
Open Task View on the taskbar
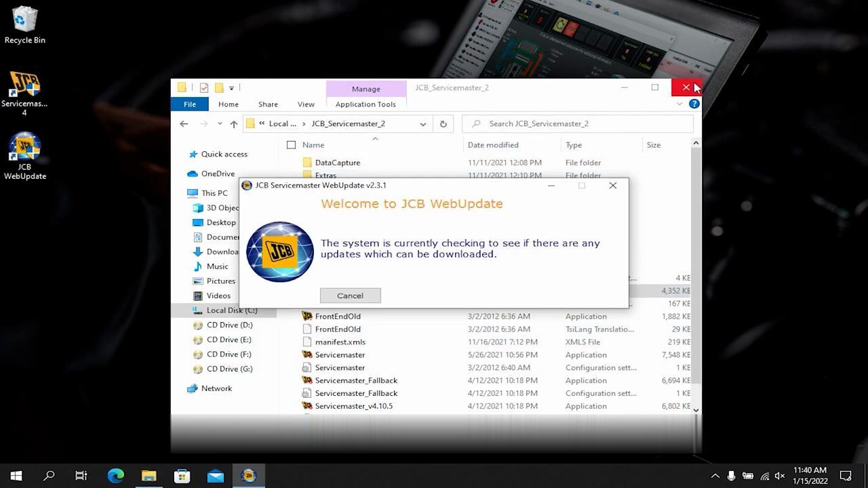[x=81, y=476]
